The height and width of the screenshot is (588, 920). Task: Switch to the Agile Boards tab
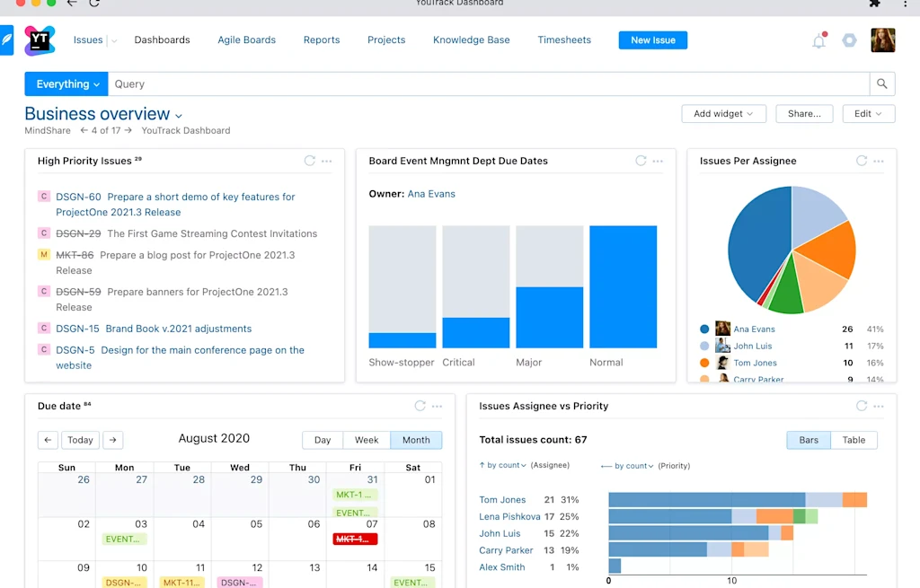point(246,40)
